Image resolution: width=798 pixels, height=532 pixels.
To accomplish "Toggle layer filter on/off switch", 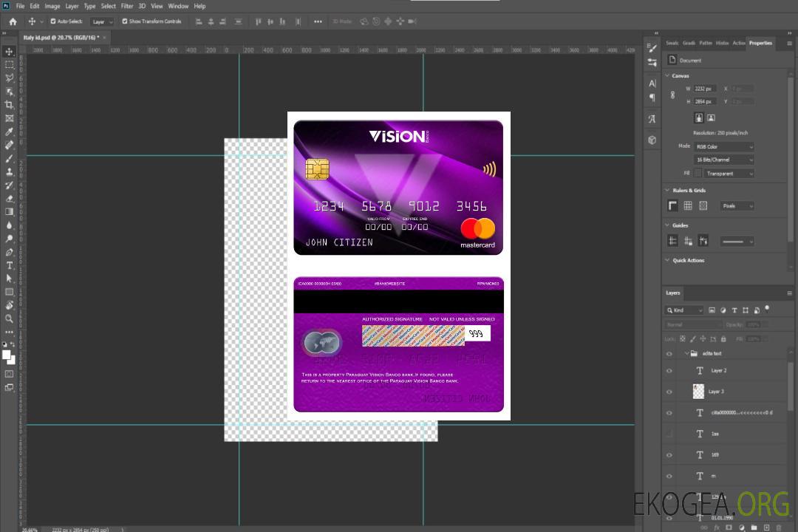I will [x=767, y=309].
